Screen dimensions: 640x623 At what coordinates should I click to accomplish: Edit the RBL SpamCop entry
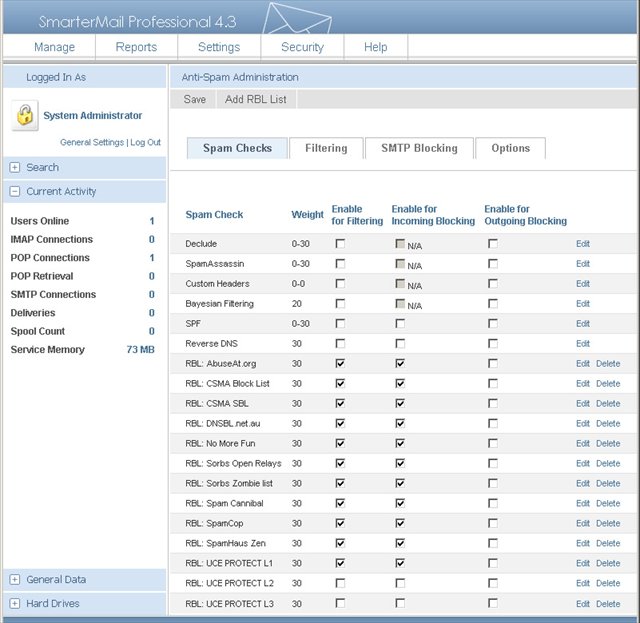(583, 524)
